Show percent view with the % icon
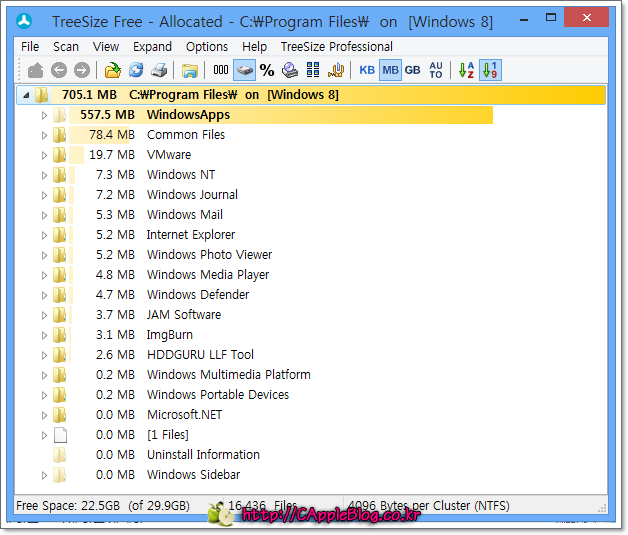The width and height of the screenshot is (628, 535). coord(267,70)
